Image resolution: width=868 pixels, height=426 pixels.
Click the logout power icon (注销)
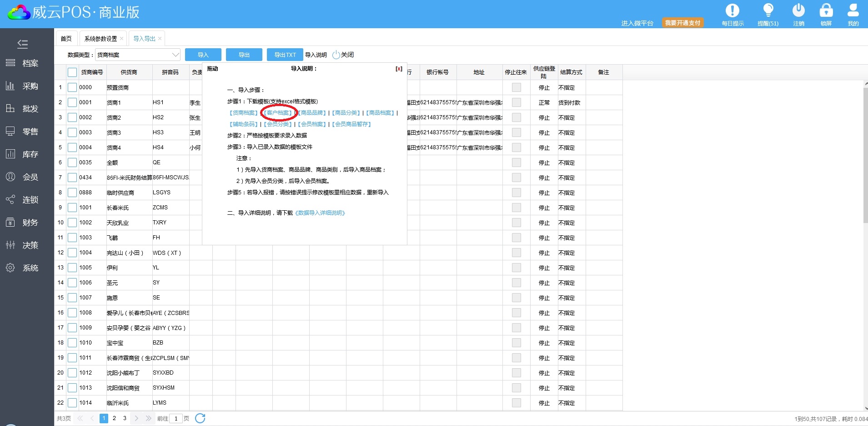[x=798, y=10]
